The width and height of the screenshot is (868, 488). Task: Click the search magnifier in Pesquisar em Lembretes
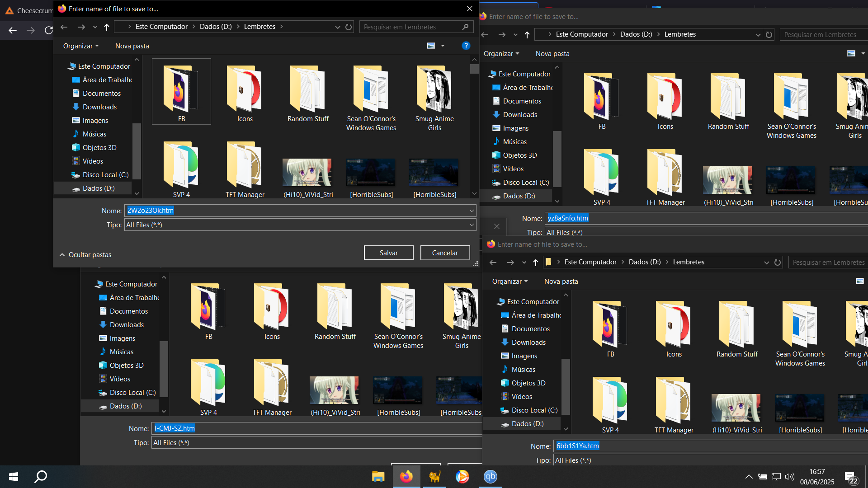(x=465, y=27)
